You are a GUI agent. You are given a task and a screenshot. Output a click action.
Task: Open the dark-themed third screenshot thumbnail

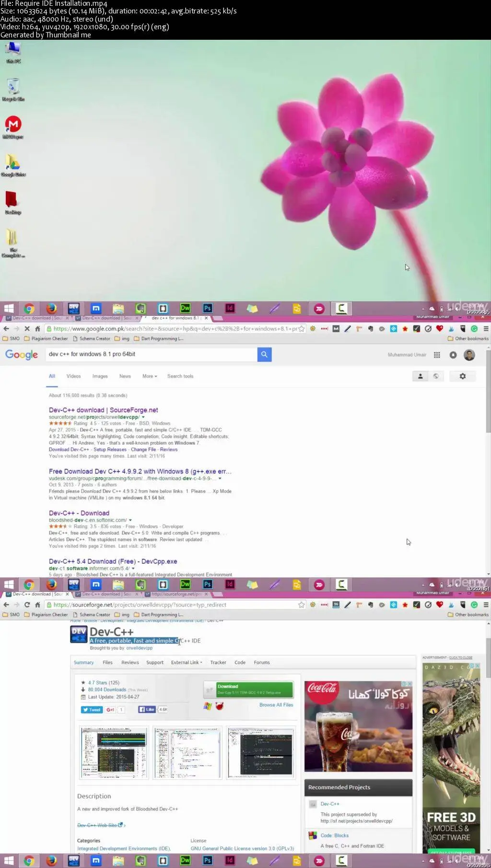click(x=260, y=752)
